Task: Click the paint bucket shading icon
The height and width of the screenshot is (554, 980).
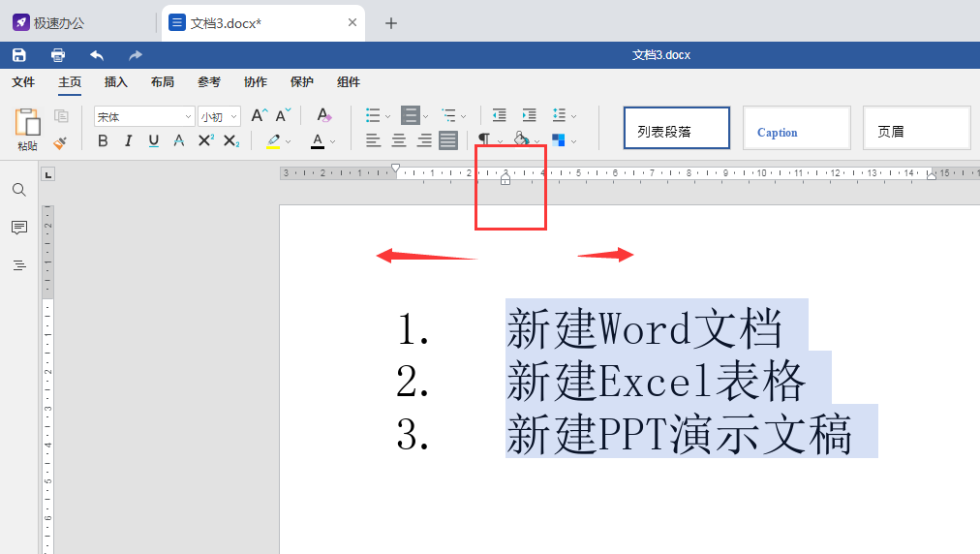Action: 521,138
